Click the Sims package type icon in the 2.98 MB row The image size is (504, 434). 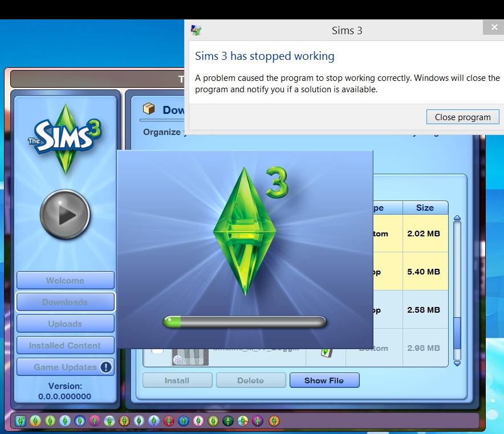point(326,353)
